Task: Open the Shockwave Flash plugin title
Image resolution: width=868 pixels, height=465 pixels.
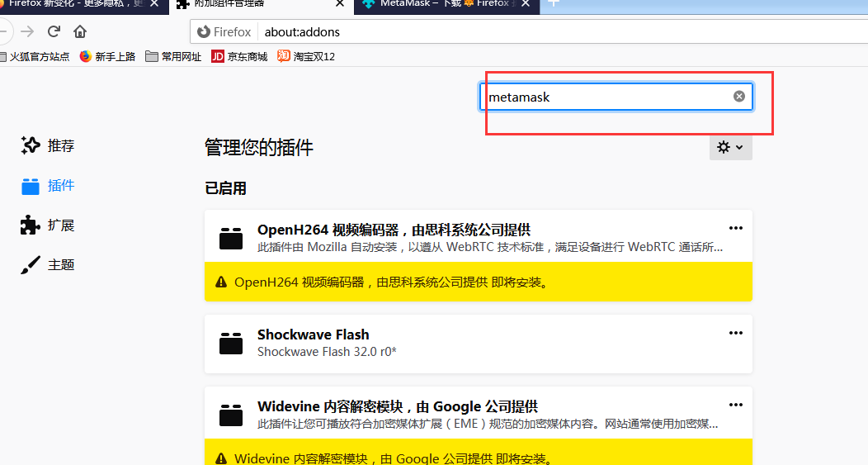Action: pyautogui.click(x=314, y=335)
